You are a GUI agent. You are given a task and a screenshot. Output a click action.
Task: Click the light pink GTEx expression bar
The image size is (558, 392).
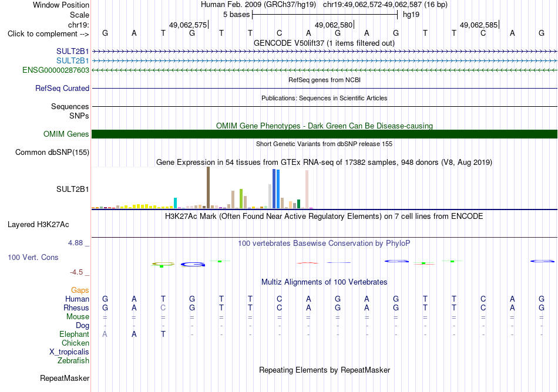307,189
